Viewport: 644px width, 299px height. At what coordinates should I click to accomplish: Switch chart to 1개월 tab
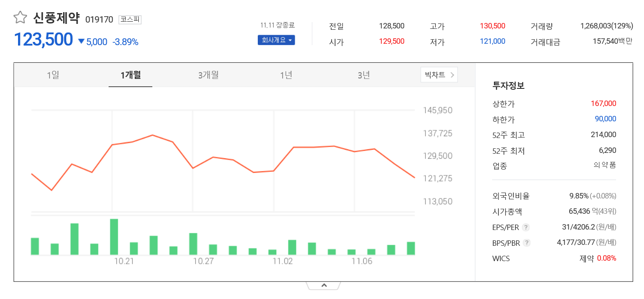pos(131,75)
